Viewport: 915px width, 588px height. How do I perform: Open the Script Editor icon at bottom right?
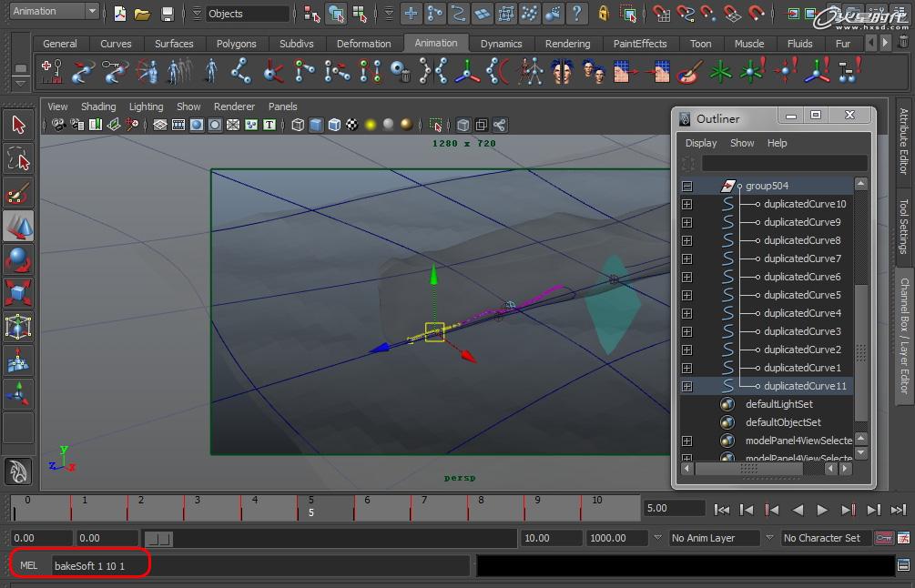pos(903,565)
